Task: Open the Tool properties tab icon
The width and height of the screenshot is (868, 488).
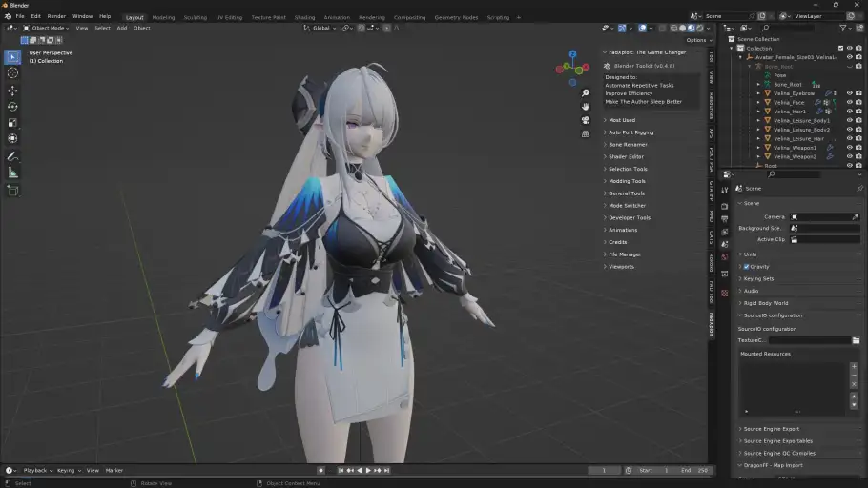Action: (725, 191)
